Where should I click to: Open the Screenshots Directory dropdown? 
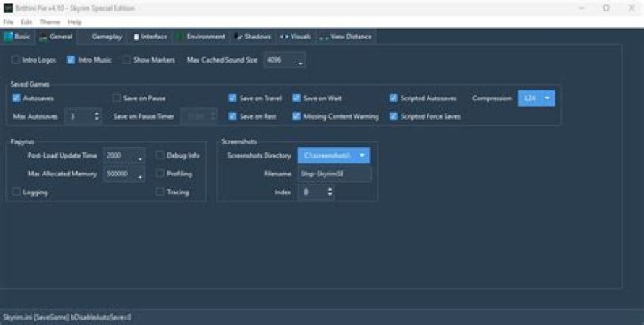click(x=334, y=155)
